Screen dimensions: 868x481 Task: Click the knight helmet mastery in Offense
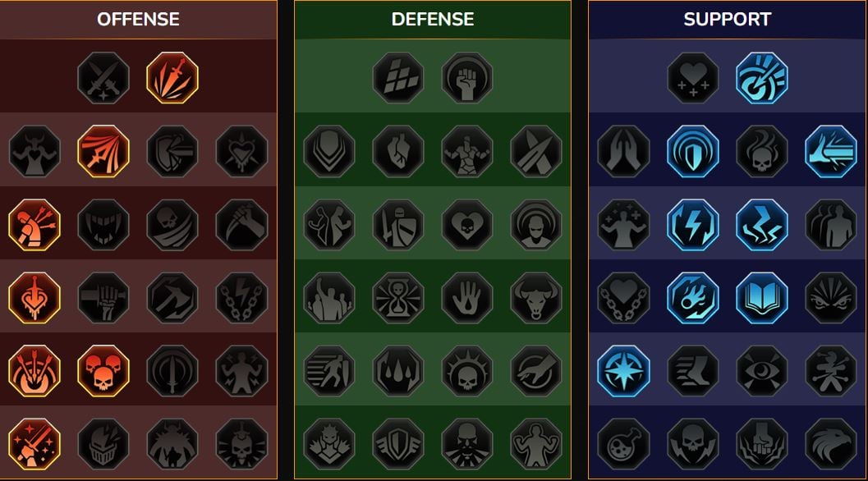pos(103,444)
